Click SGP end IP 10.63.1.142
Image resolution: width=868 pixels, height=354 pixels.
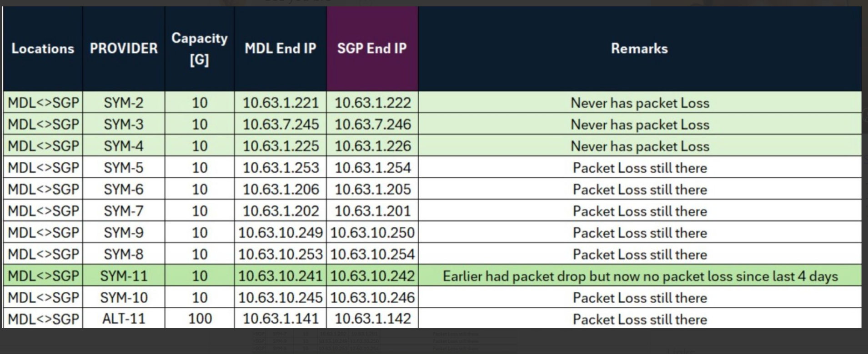click(373, 319)
